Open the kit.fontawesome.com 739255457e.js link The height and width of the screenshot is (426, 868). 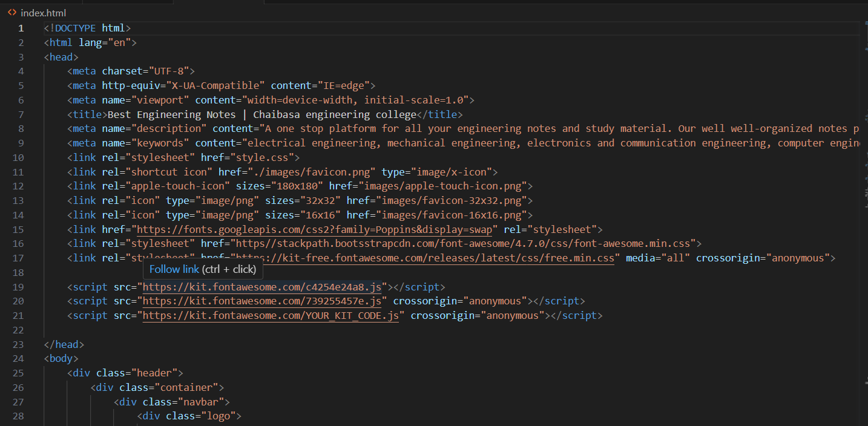point(261,301)
